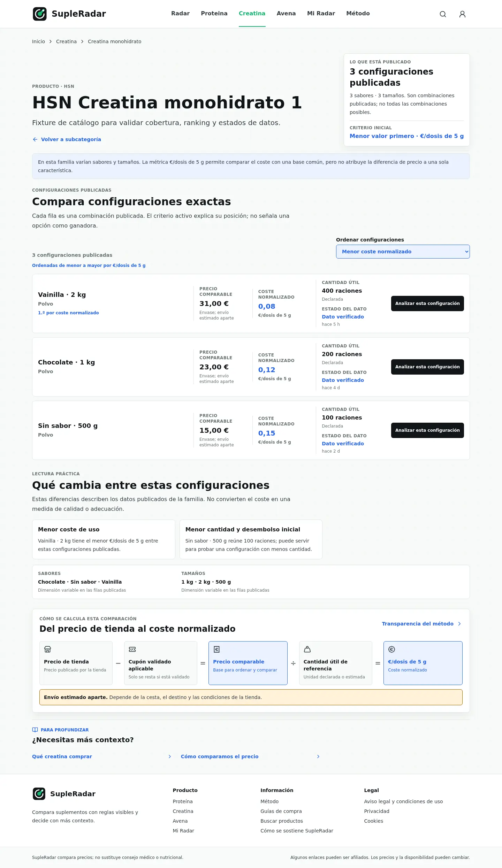Open the Mi Radar nav item

(321, 13)
